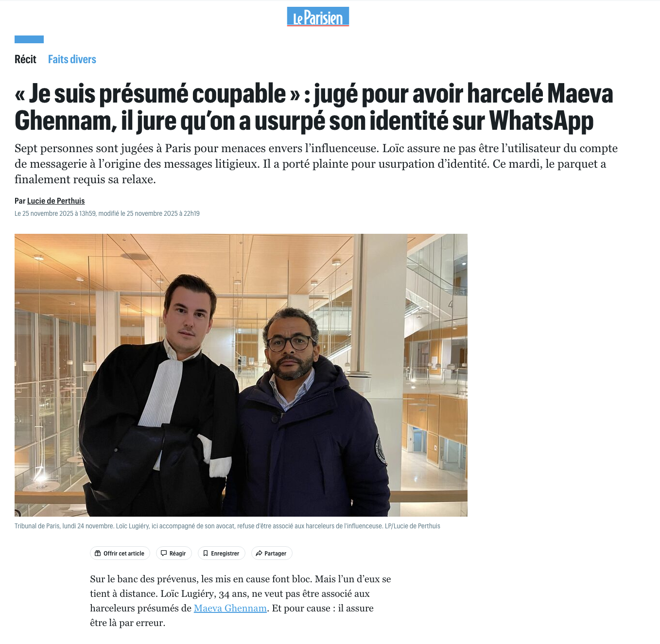Click the Réagir button label

coord(177,553)
